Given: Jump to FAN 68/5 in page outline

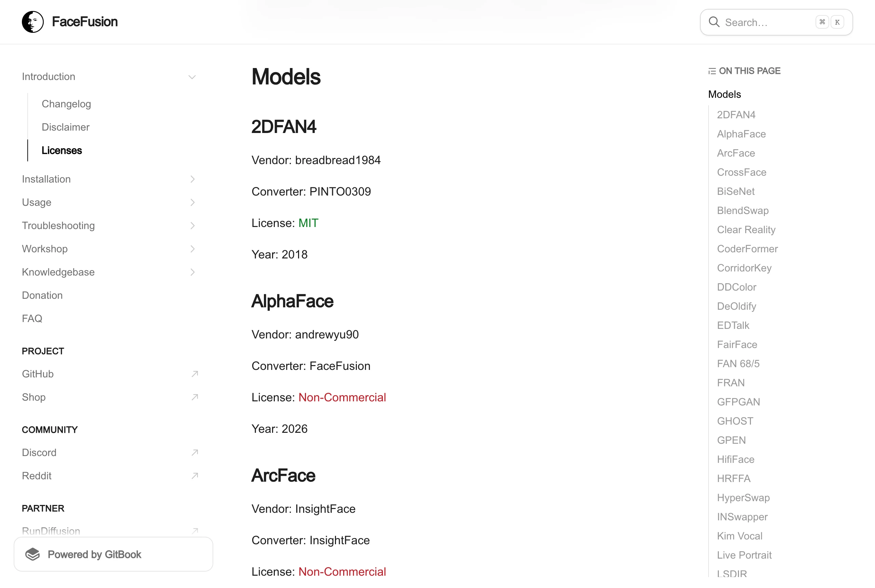Looking at the screenshot, I should 738,364.
